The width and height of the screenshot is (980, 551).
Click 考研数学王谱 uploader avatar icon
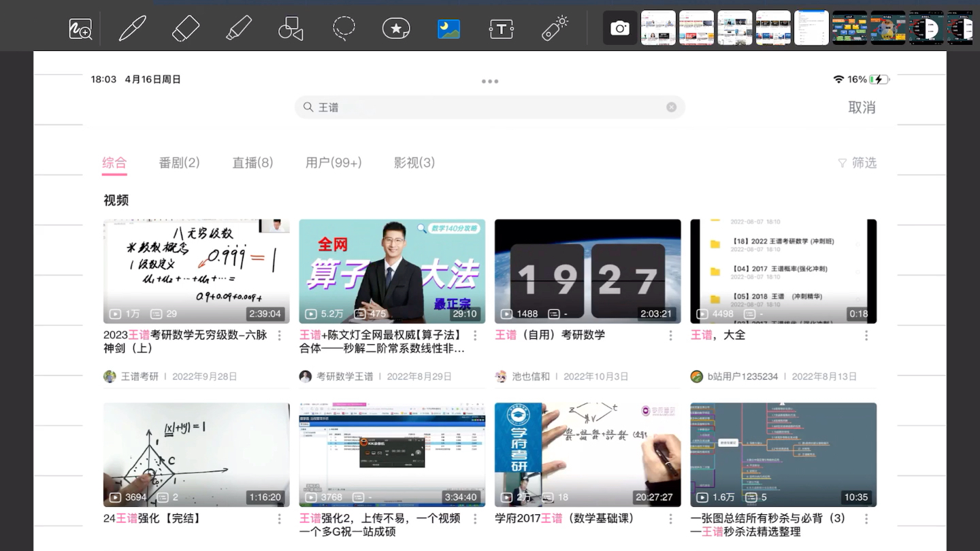coord(305,376)
